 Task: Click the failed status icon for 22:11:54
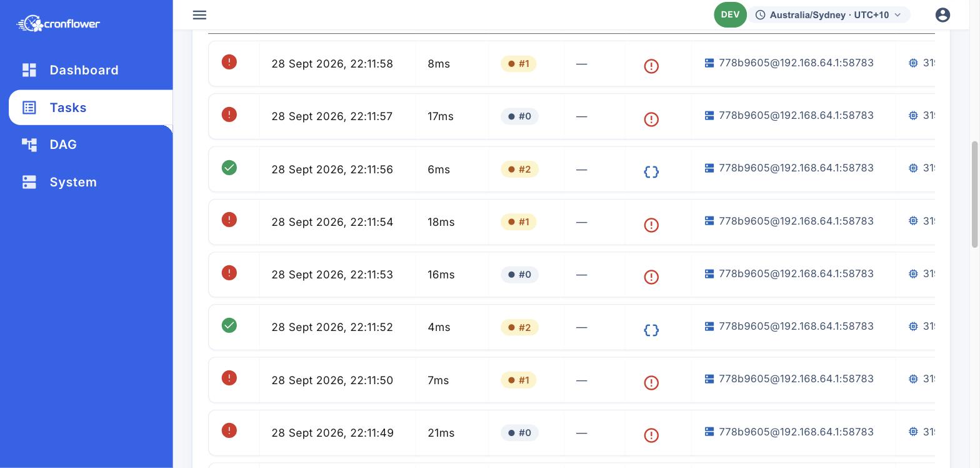(229, 220)
